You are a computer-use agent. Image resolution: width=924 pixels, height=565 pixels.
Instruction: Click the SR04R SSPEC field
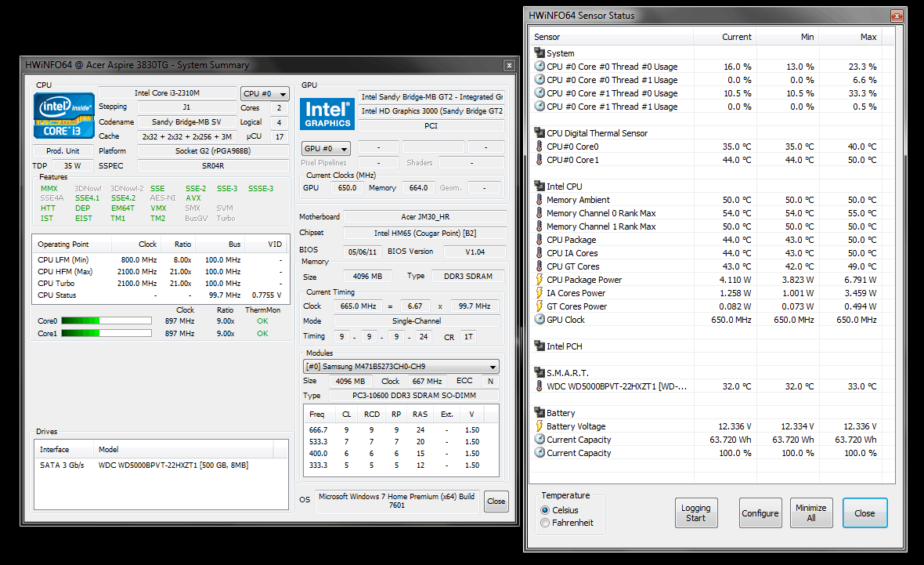click(213, 165)
